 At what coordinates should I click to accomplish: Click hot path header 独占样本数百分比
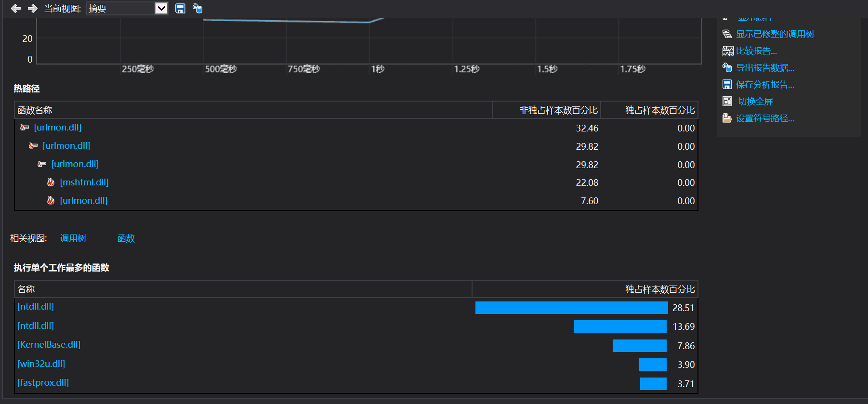pyautogui.click(x=649, y=110)
